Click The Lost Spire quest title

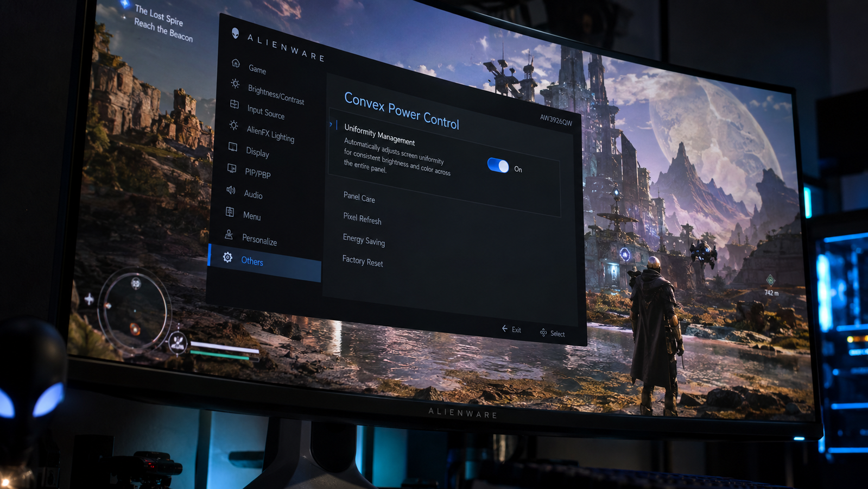pyautogui.click(x=159, y=15)
